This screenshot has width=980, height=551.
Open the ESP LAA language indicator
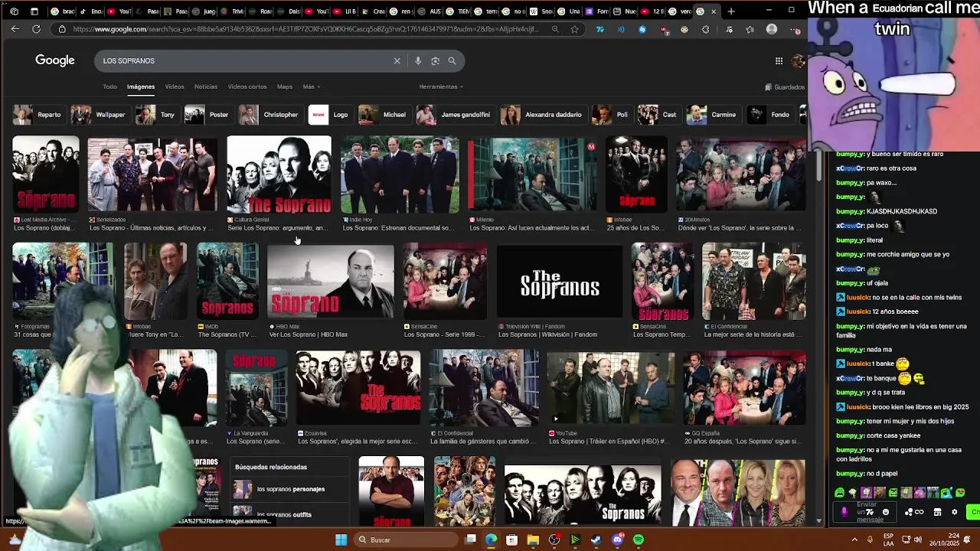click(889, 540)
